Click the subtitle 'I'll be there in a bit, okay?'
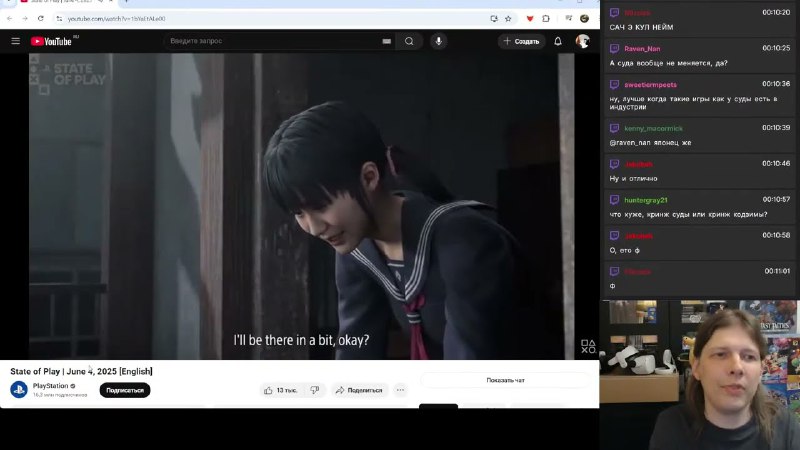Screen dimensions: 800x450 click(x=301, y=340)
